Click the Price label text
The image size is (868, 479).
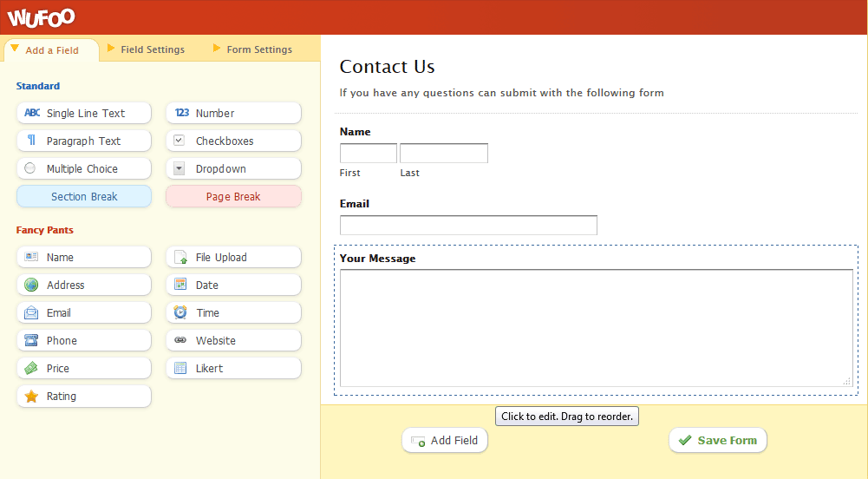coord(57,368)
